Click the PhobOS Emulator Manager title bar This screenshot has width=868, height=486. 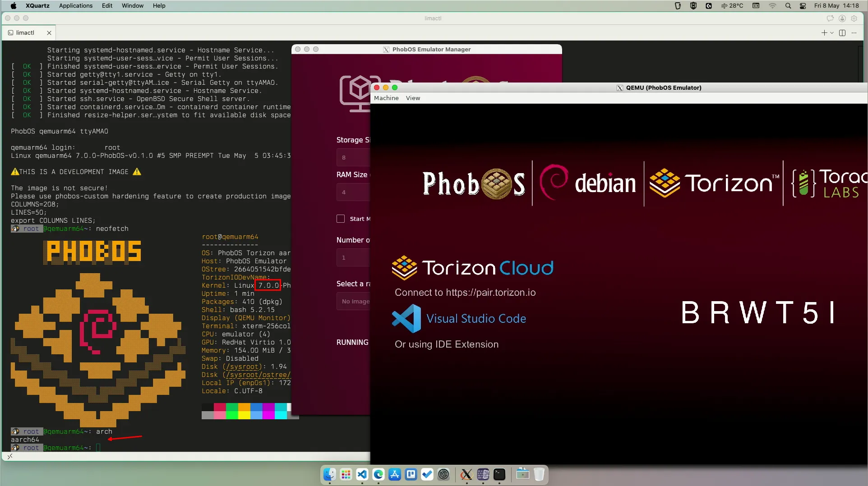point(427,49)
